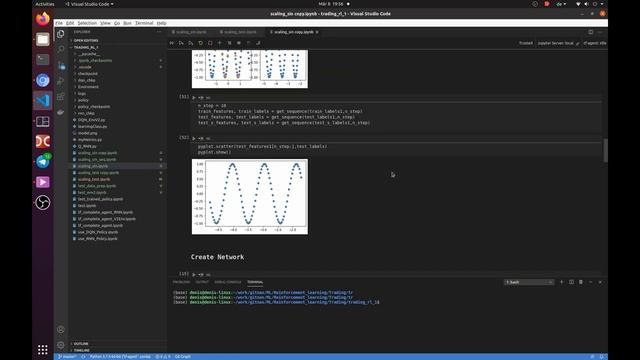Switch to the Problems panel tab
The width and height of the screenshot is (640, 360).
pos(181,282)
